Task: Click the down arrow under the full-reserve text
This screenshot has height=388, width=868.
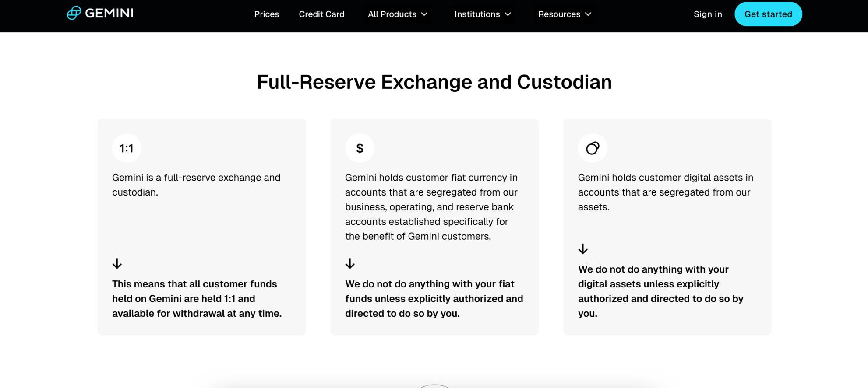Action: [x=117, y=264]
